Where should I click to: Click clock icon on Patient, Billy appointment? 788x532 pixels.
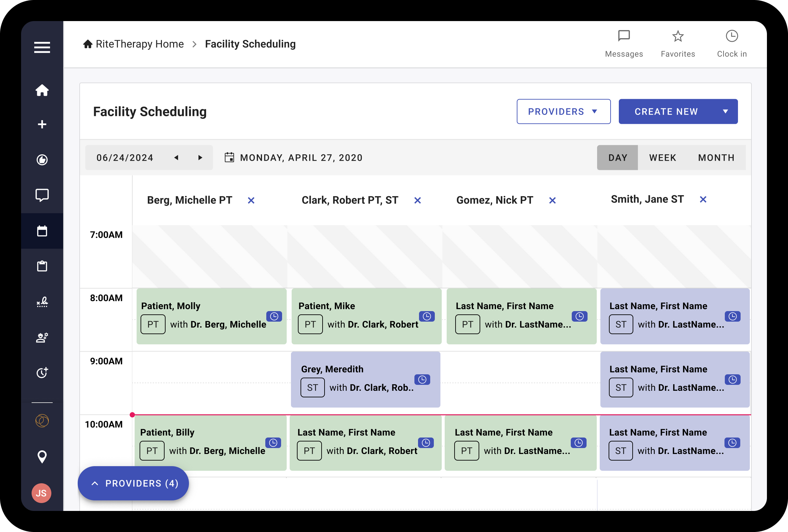[x=273, y=442]
